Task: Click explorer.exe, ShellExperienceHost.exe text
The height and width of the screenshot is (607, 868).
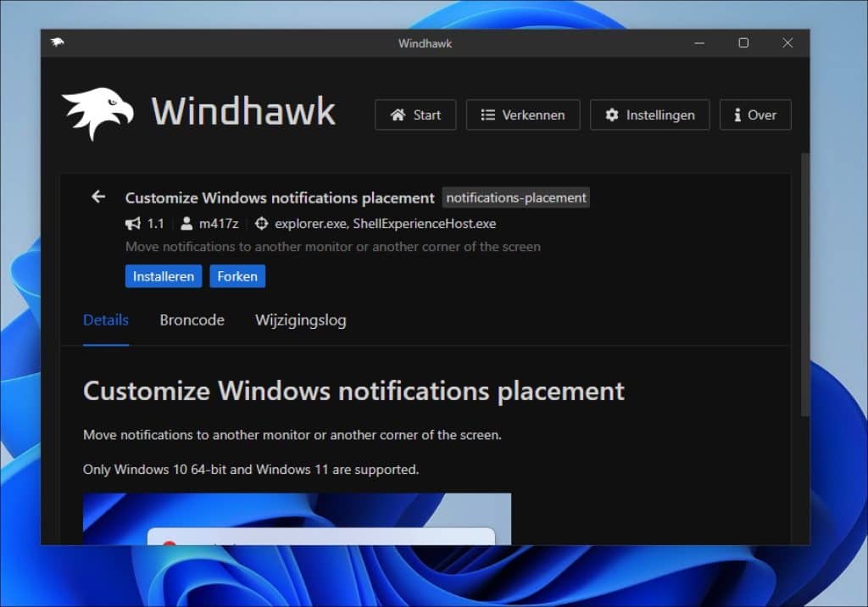Action: coord(386,224)
